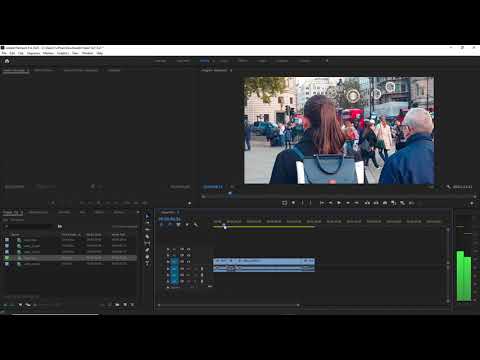The width and height of the screenshot is (480, 360).
Task: Click the Lift button
Action: pos(367,203)
